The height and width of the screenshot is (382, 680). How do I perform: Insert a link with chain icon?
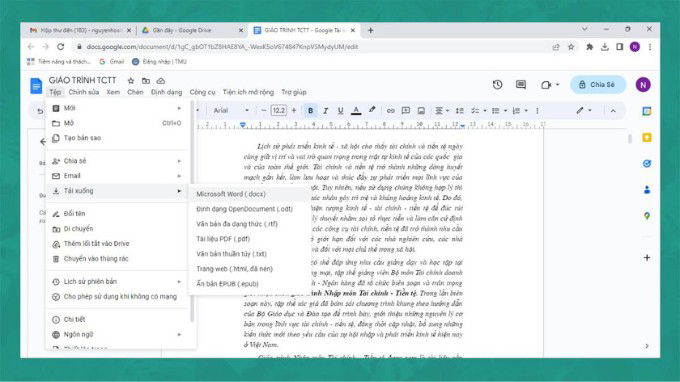(390, 111)
